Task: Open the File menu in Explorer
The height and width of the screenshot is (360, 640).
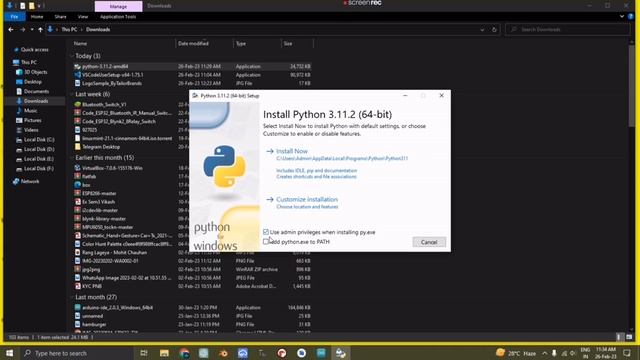Action: point(14,17)
